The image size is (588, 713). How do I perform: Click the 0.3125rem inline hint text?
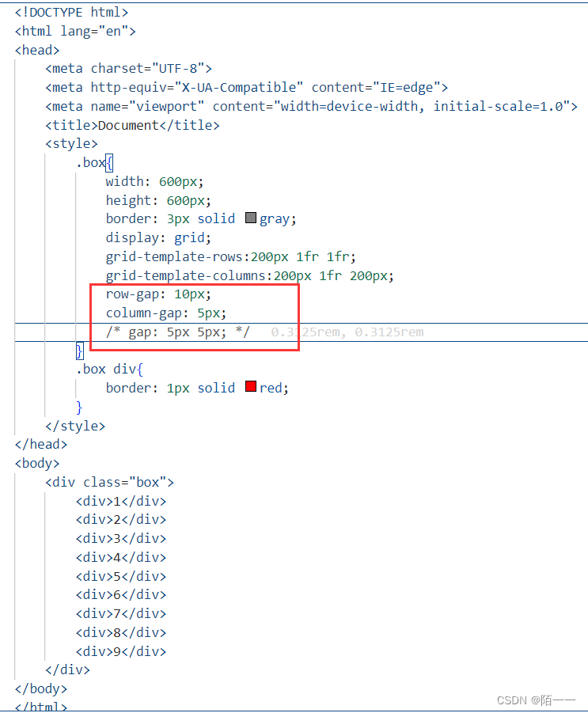(x=347, y=332)
